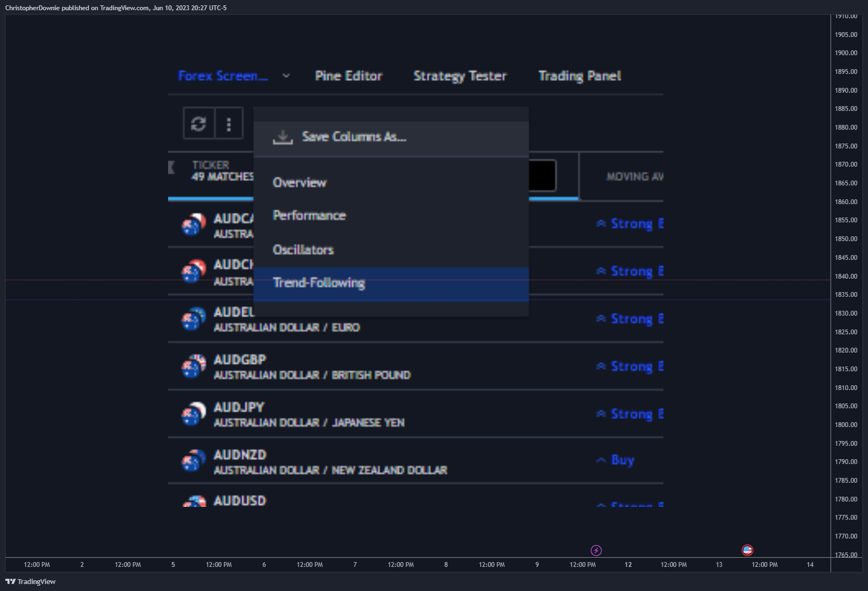Click Australian Dollar / Japanese Yen description

pos(309,423)
